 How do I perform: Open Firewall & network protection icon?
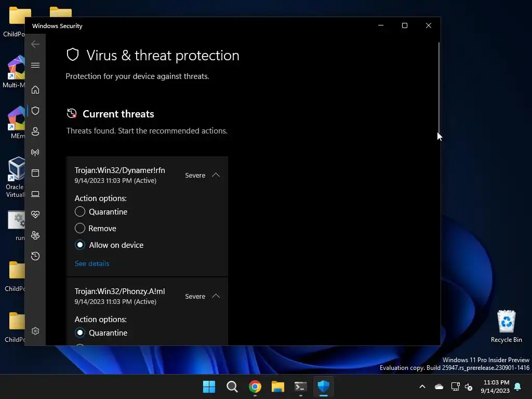click(x=35, y=152)
